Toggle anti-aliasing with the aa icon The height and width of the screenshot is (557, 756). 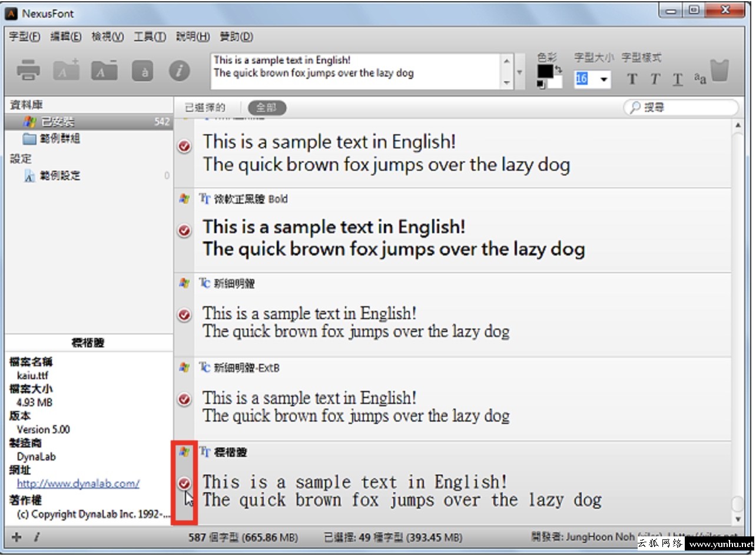(700, 78)
